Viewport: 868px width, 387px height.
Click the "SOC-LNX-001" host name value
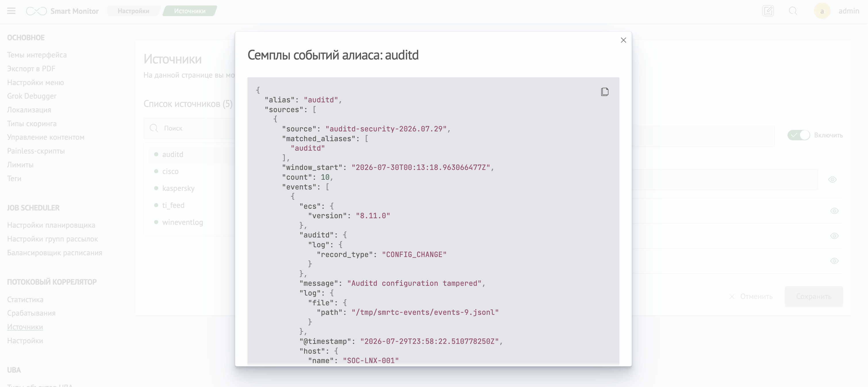pos(371,361)
